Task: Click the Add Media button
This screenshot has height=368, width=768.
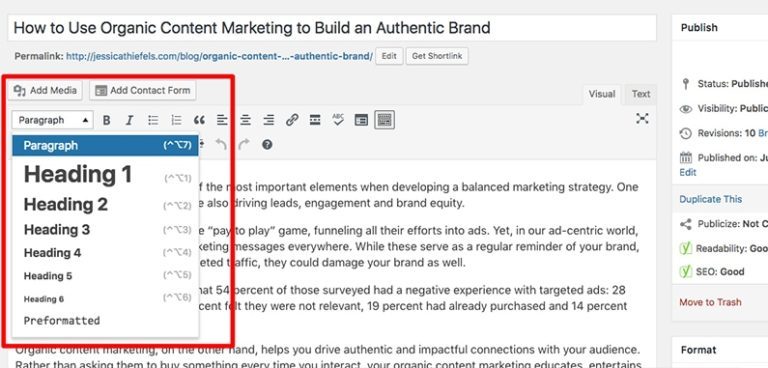Action: [x=45, y=90]
